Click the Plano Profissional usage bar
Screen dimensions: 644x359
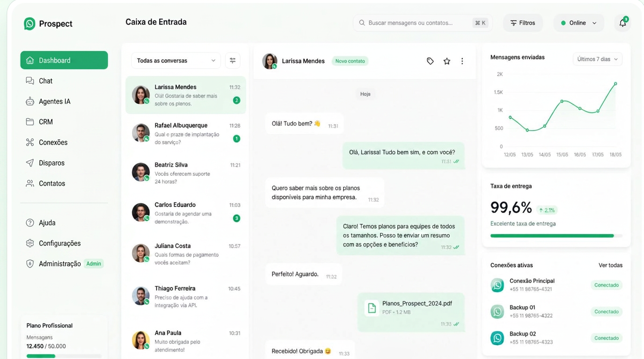[x=64, y=356]
